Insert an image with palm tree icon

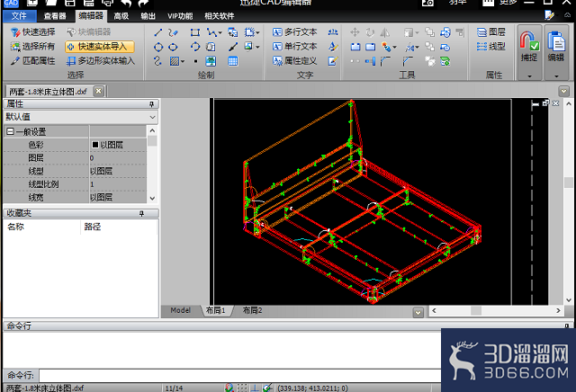click(x=211, y=61)
